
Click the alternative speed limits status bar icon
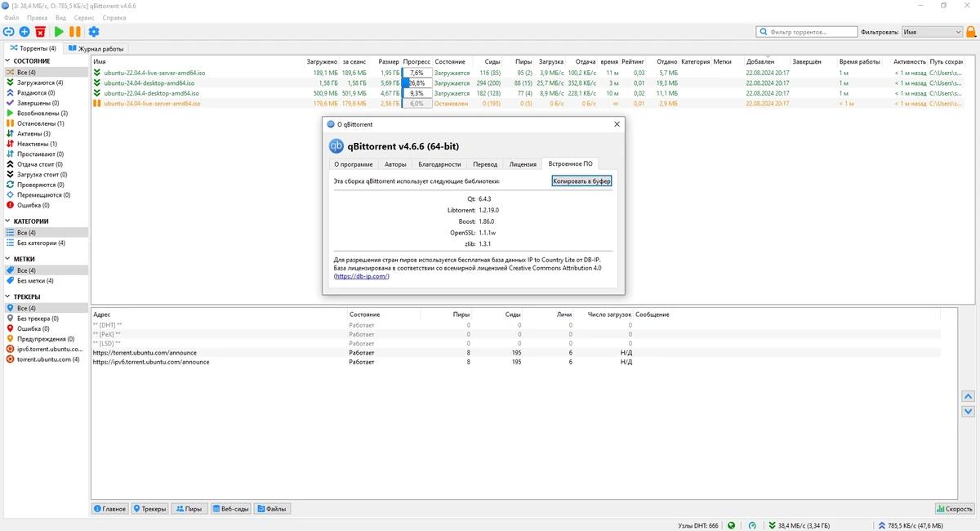click(752, 525)
